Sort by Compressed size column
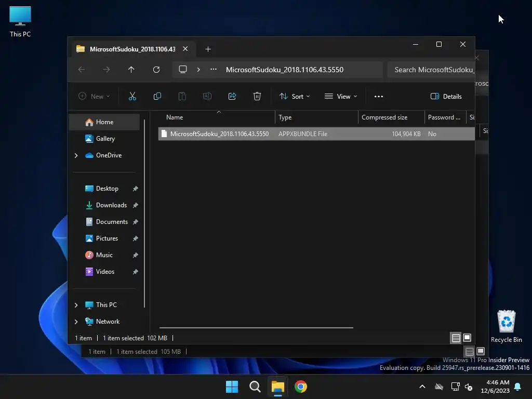The width and height of the screenshot is (532, 399). 391,117
